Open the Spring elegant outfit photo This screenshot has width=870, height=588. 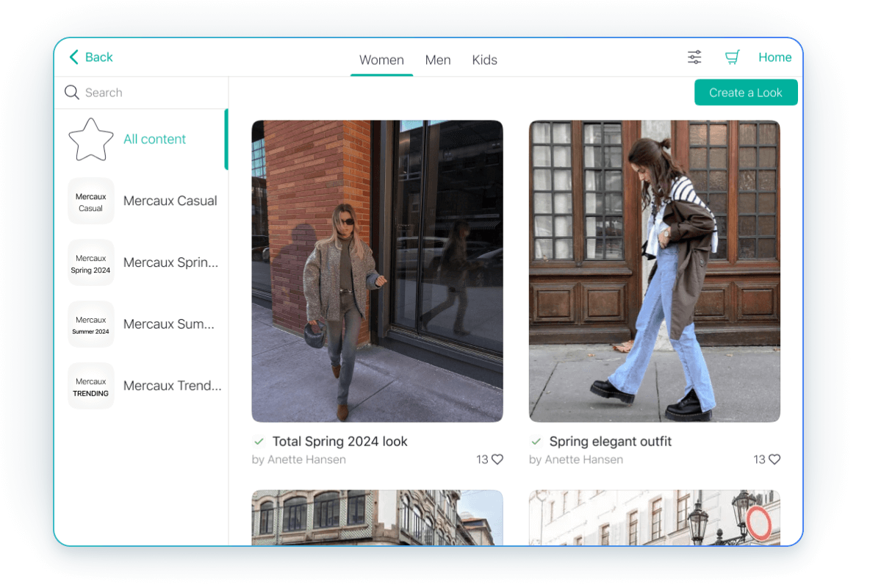coord(654,271)
